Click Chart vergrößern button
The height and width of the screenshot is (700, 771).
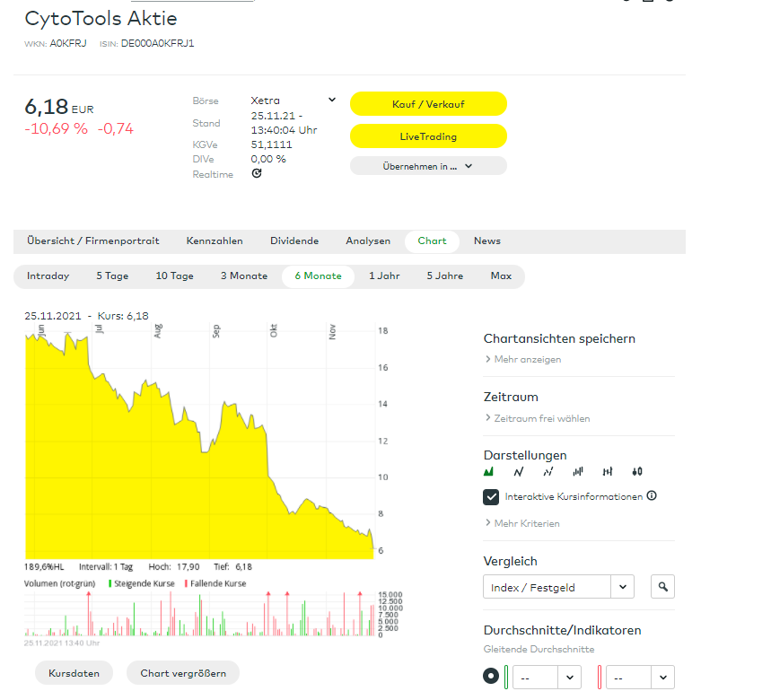pyautogui.click(x=183, y=673)
